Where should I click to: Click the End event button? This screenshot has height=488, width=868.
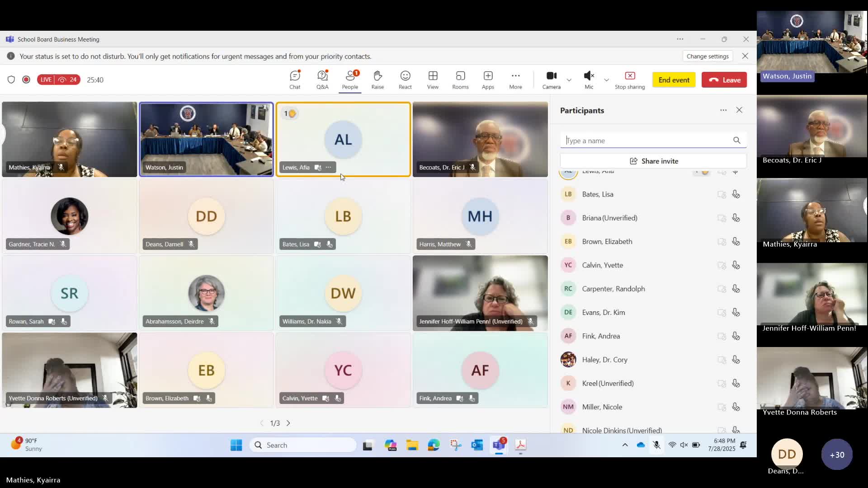[x=674, y=80]
